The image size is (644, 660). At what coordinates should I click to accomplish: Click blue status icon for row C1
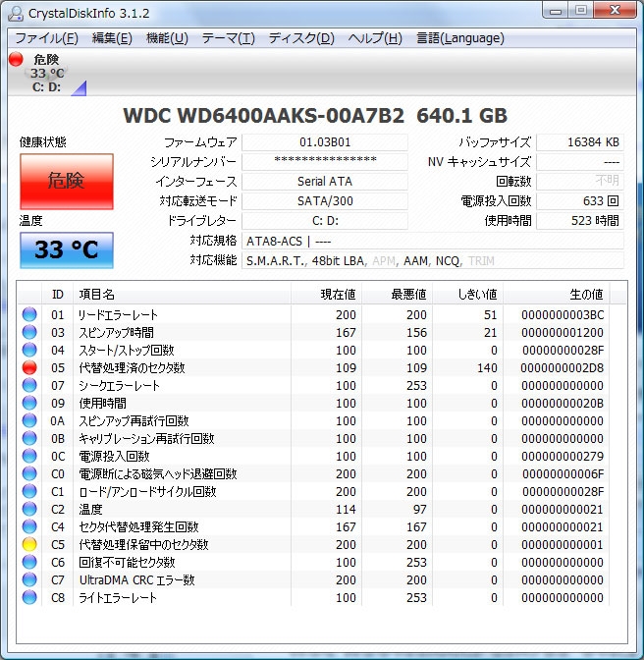pyautogui.click(x=29, y=491)
